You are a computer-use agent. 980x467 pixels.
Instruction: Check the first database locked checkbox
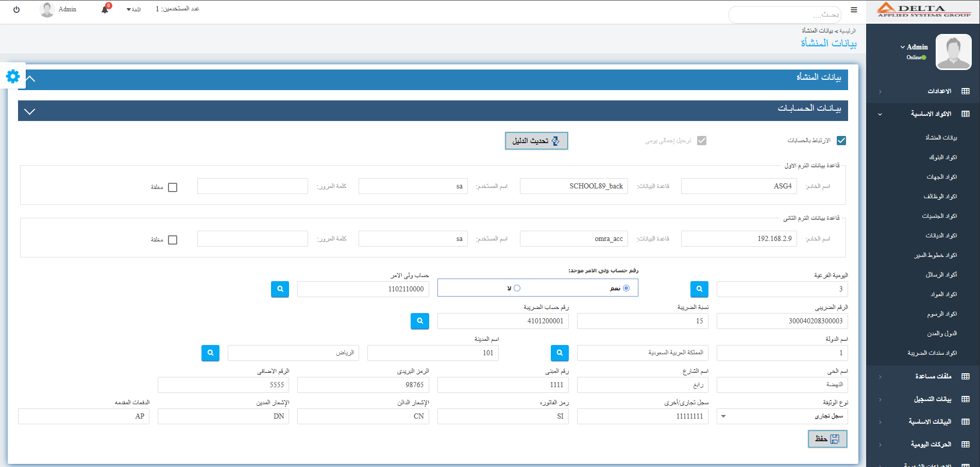point(173,187)
